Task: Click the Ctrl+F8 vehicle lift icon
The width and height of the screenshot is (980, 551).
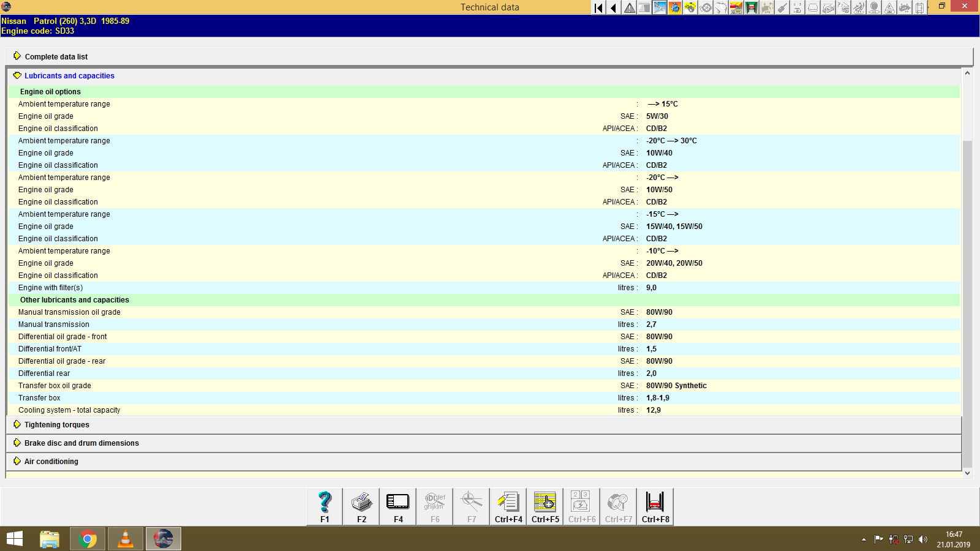Action: coord(655,506)
